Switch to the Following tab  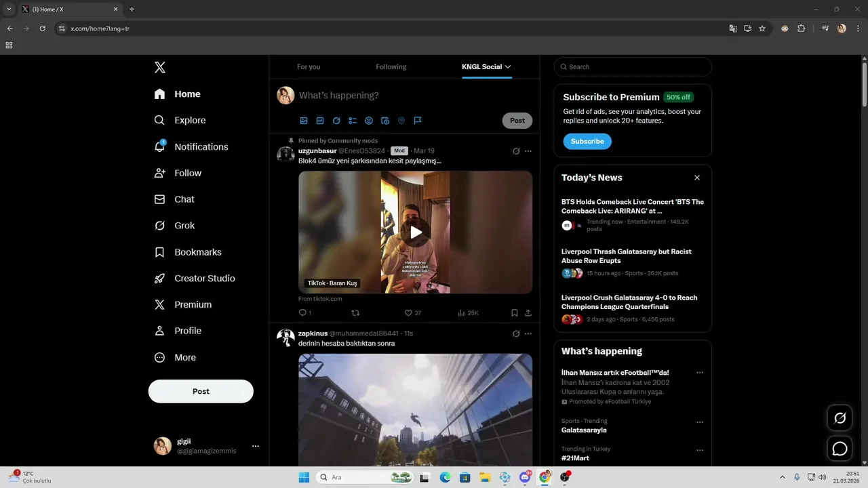[391, 67]
